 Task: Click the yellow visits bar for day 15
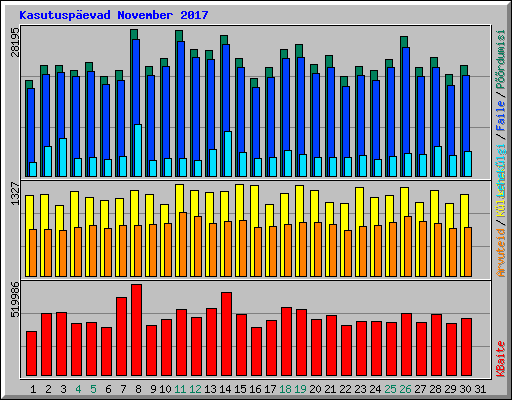point(239,202)
